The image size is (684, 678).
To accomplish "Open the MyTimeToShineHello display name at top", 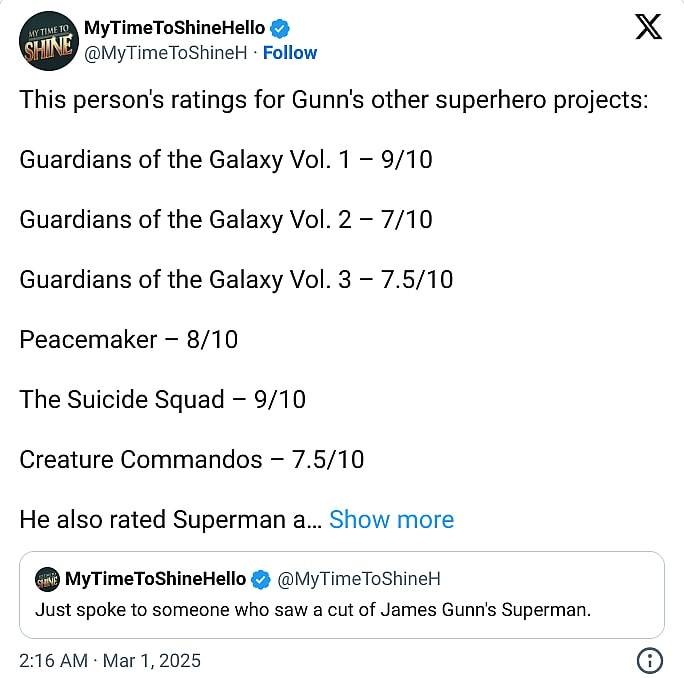I will [x=175, y=28].
